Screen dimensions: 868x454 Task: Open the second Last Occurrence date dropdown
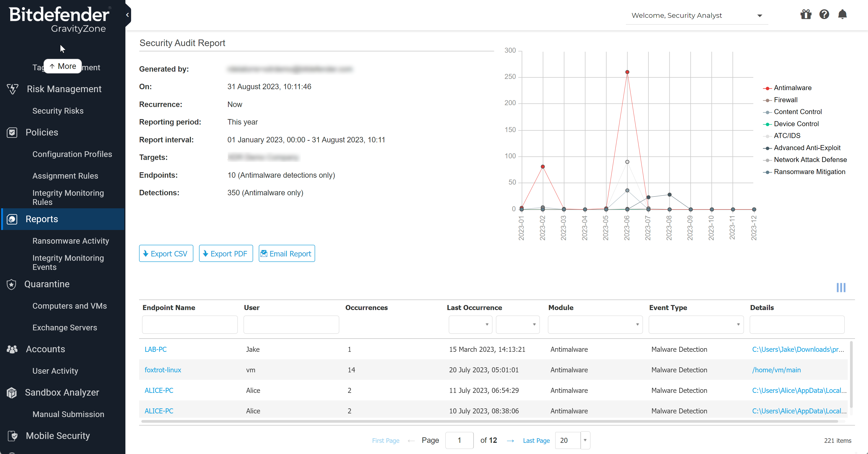518,325
